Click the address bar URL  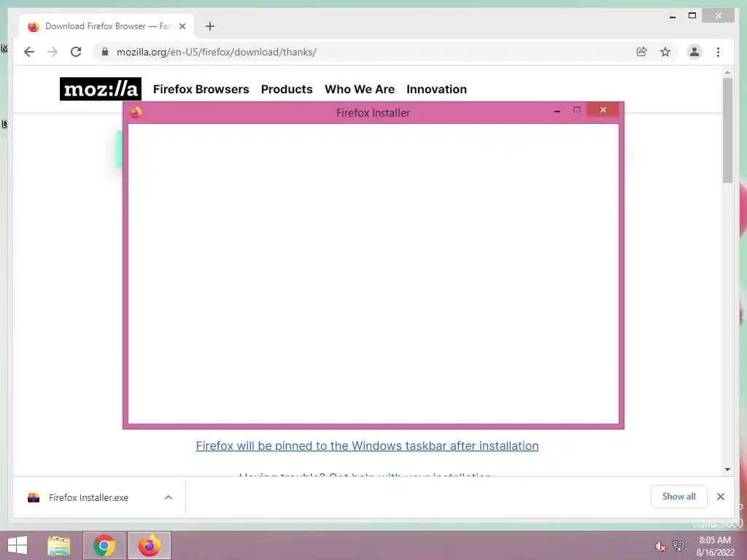[216, 52]
